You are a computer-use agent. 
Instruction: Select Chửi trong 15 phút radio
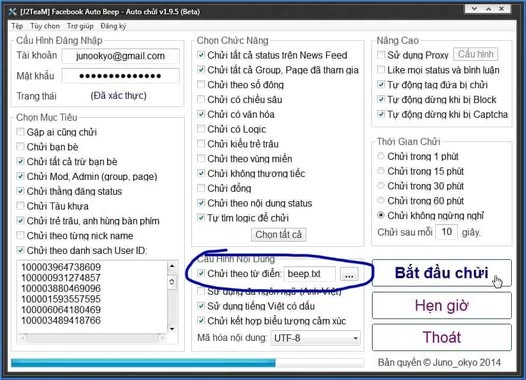[381, 171]
